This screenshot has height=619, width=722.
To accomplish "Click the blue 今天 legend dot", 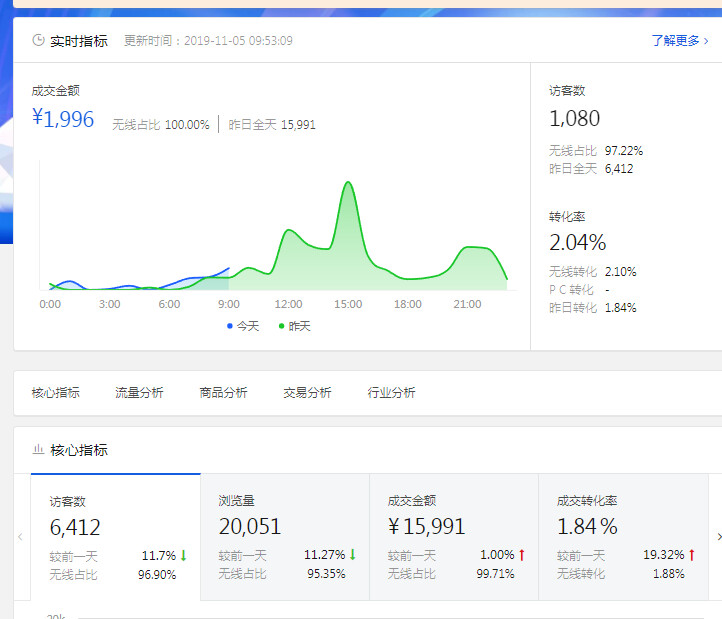I will pyautogui.click(x=228, y=326).
